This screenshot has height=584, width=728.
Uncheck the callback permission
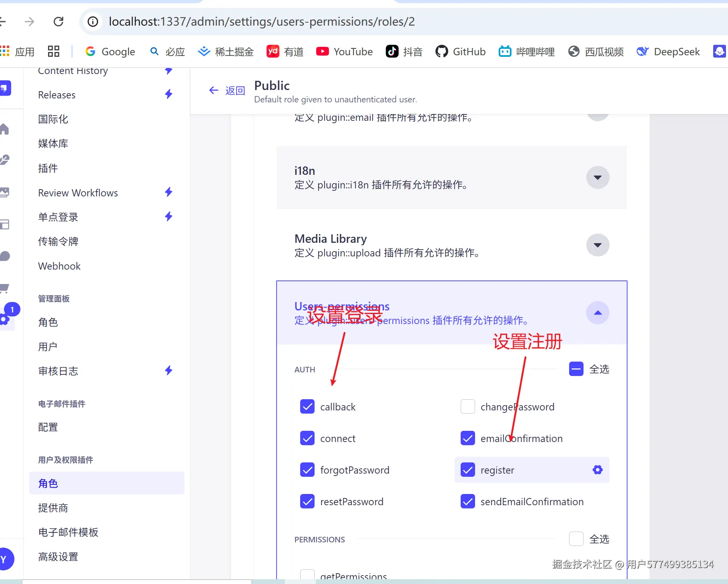(x=307, y=406)
